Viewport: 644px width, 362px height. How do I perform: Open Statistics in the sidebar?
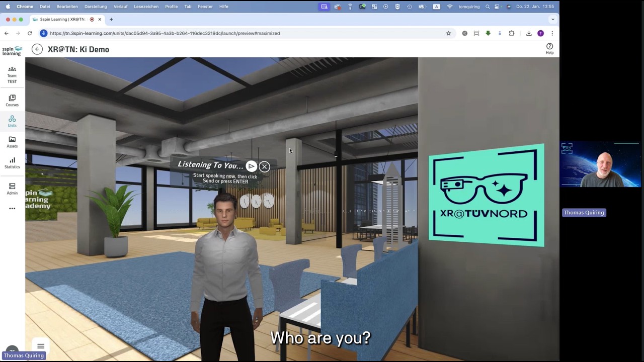(12, 163)
